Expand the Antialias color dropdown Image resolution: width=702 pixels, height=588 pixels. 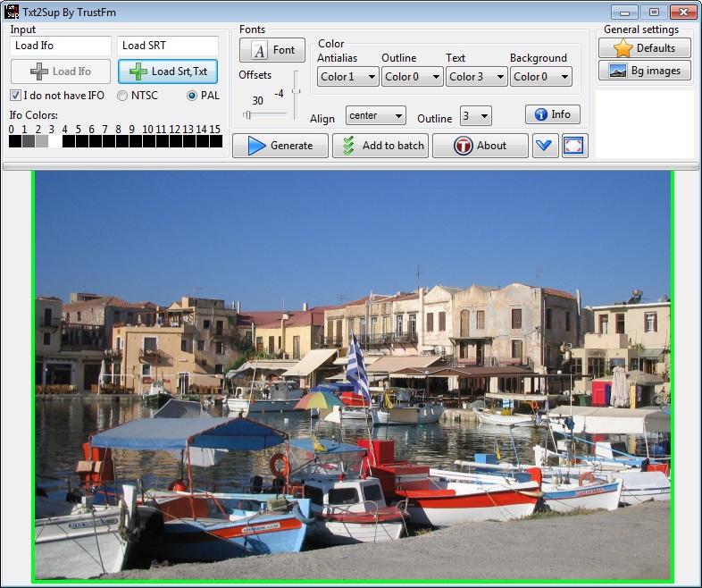pos(347,77)
